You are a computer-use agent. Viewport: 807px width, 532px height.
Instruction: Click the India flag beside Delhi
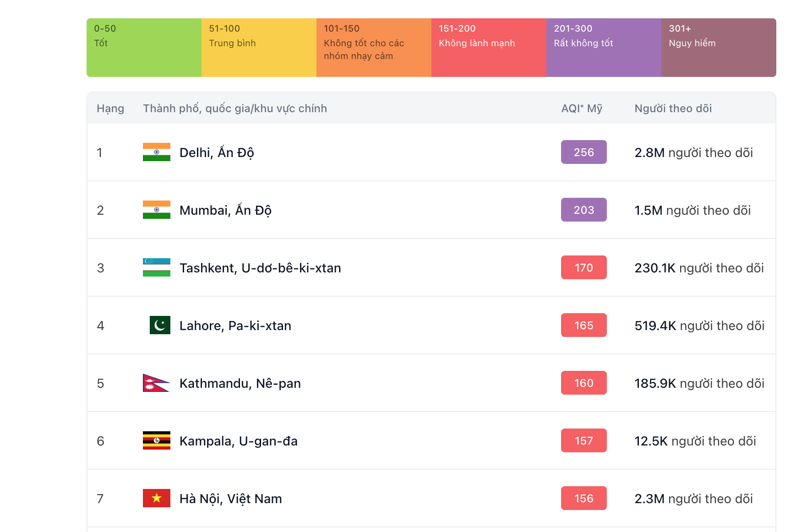[157, 152]
